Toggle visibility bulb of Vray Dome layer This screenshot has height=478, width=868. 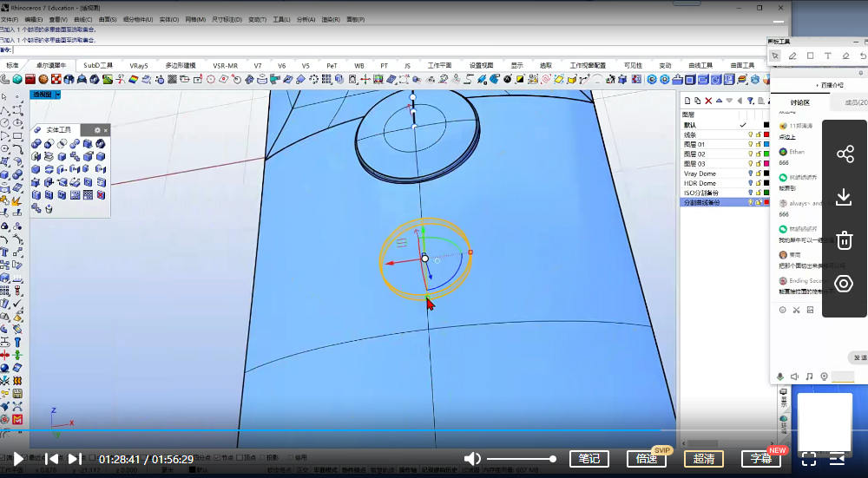(x=750, y=174)
